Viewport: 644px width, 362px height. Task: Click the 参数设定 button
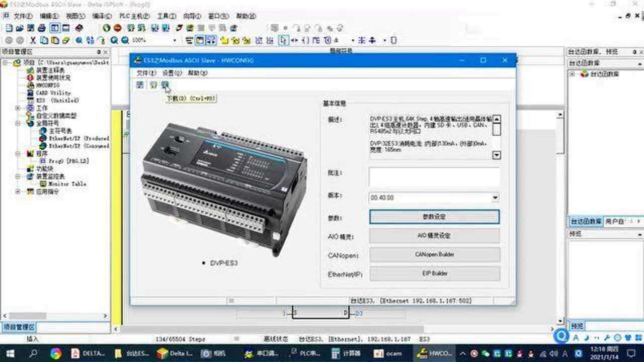(x=434, y=217)
